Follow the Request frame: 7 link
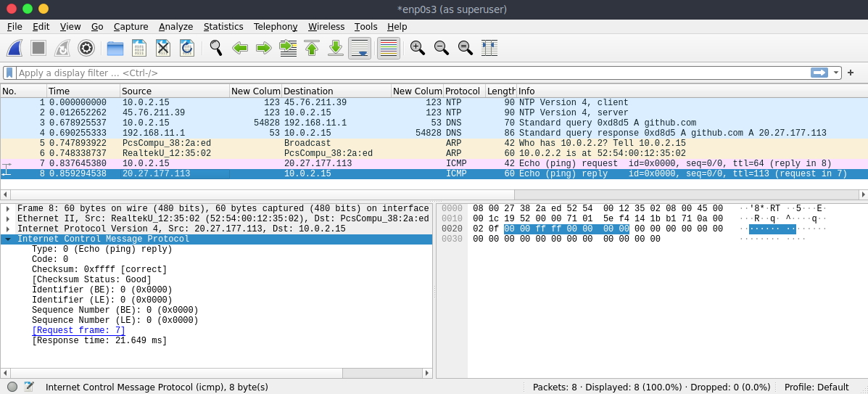868x394 pixels. [x=78, y=330]
